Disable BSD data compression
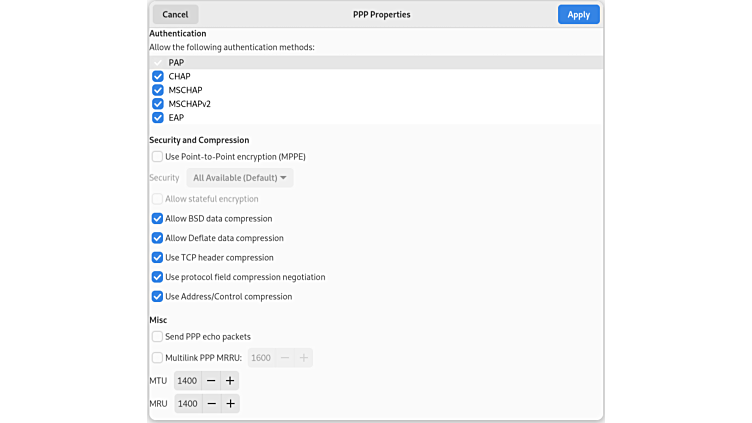This screenshot has height=423, width=752. point(158,219)
